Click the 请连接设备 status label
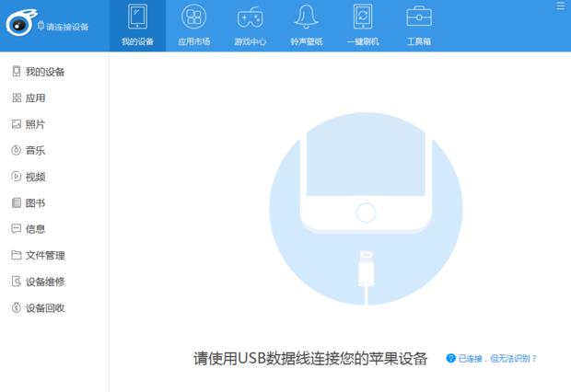 (67, 27)
